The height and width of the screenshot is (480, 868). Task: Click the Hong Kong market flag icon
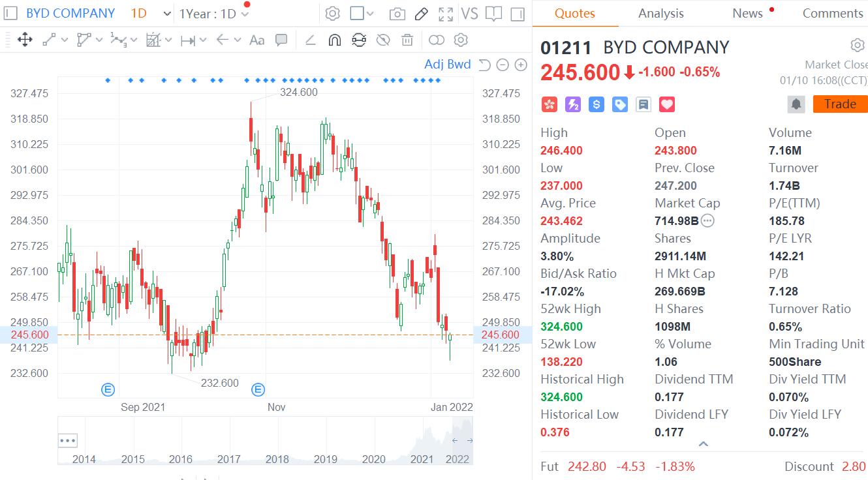[549, 104]
